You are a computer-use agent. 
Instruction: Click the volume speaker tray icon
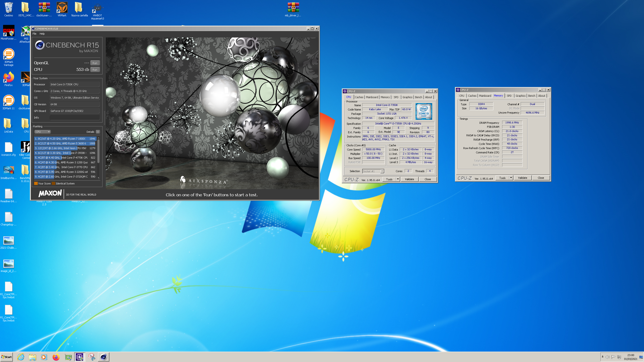pos(607,357)
